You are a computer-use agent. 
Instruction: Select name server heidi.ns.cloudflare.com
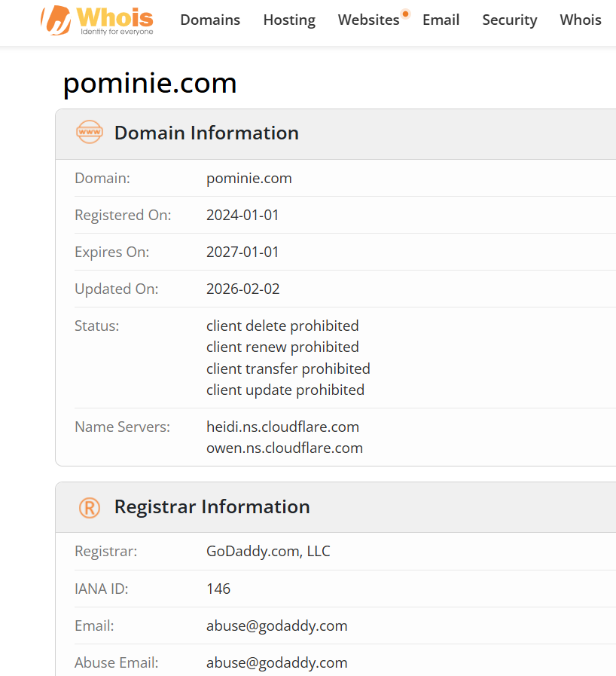282,427
